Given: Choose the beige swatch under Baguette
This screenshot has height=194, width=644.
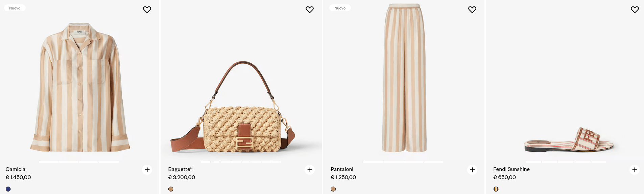Looking at the screenshot, I should tap(171, 189).
